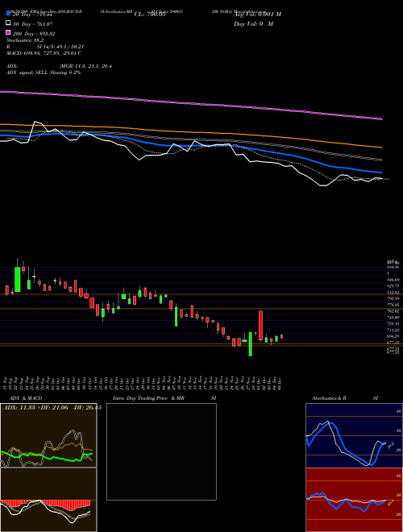Screen dimensions: 403x532
Task: Click the blue 20 Day EMA legend swatch
Action: pyautogui.click(x=8, y=14)
